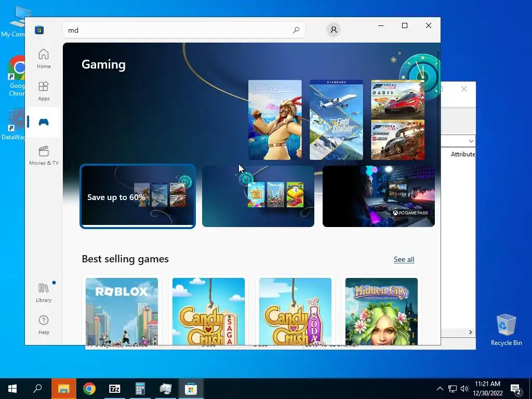
Task: Open the upper Forza Horizon Hot Wheels cover
Action: pos(397,99)
